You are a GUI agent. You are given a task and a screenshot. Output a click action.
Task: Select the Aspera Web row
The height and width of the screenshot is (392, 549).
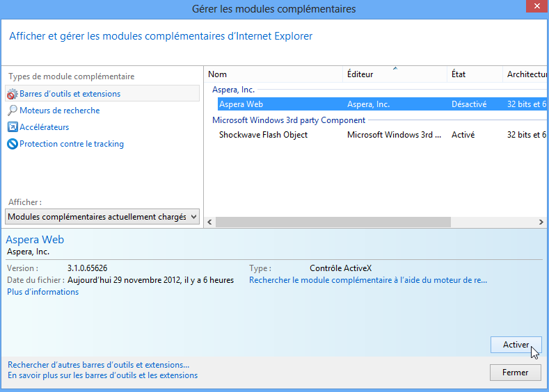click(x=382, y=104)
